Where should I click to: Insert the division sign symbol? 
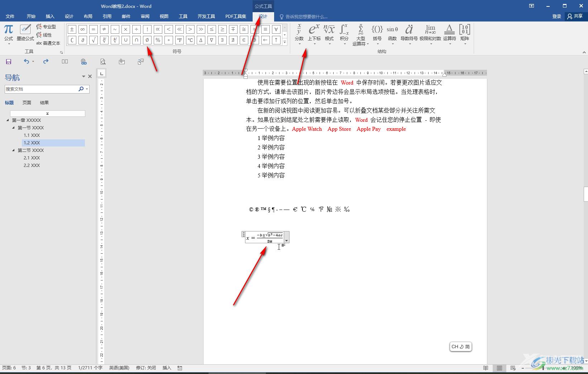(x=137, y=29)
